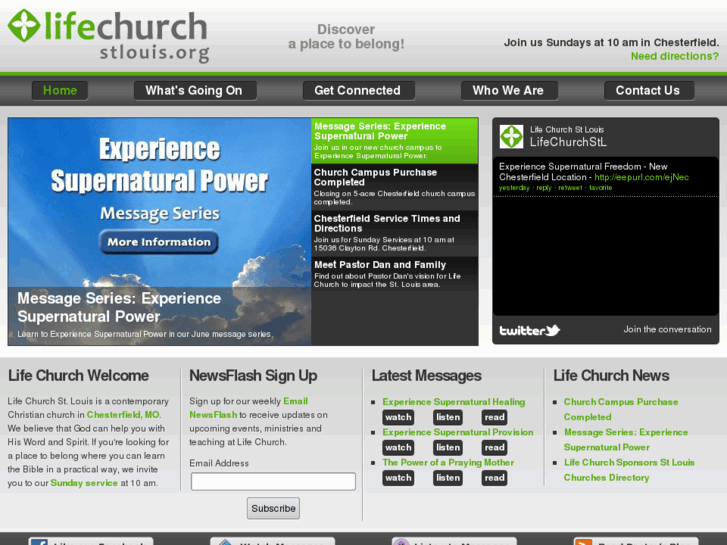Image resolution: width=727 pixels, height=545 pixels.
Task: Read the Experience Supernatural Provision message
Action: (x=494, y=448)
